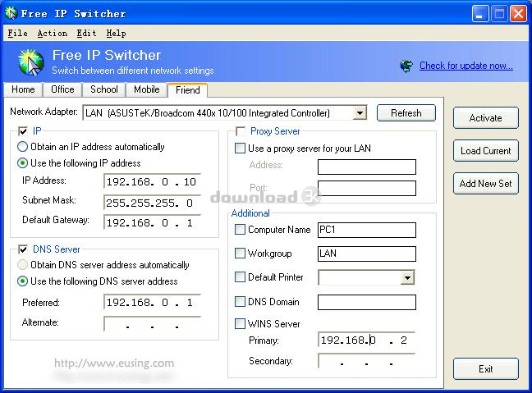Click the Preferred DNS input field
Viewport: 532px width, 393px height.
point(153,302)
